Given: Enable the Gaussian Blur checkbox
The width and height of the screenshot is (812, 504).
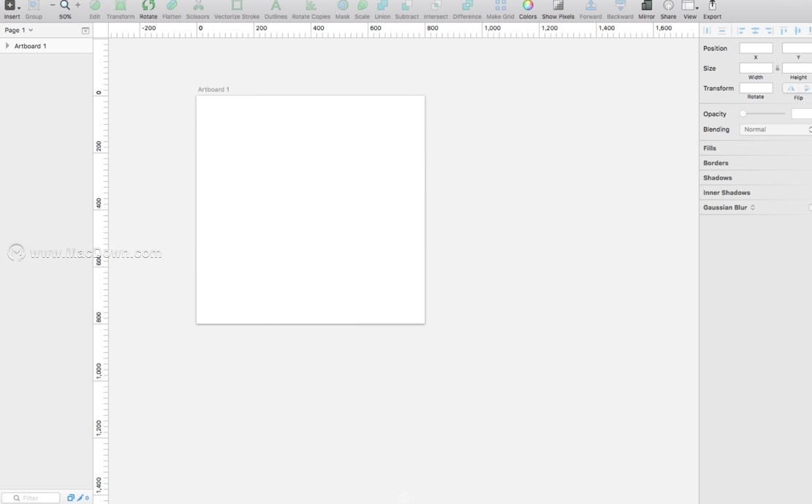Looking at the screenshot, I should point(810,207).
